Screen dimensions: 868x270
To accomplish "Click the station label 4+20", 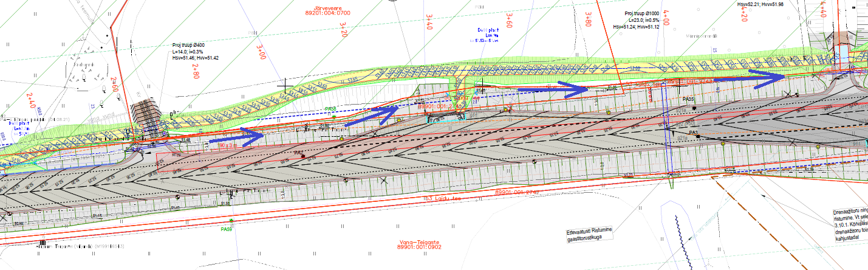I will pyautogui.click(x=744, y=14).
